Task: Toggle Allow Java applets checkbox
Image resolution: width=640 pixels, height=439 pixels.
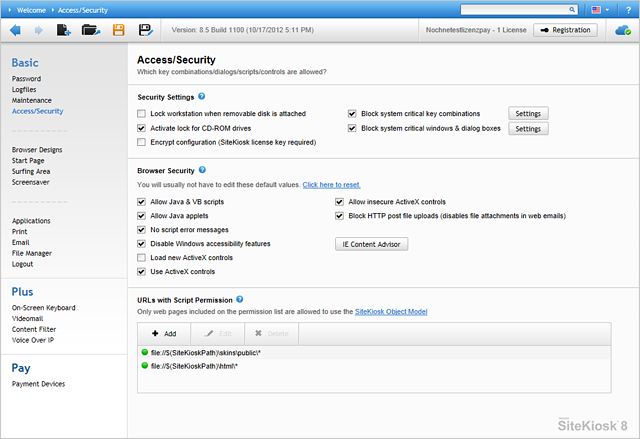Action: [141, 215]
